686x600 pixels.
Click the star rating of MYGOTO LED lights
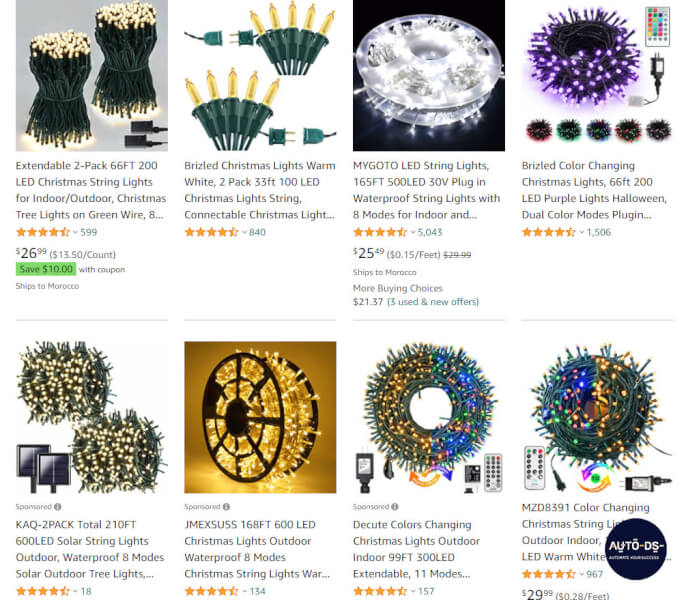tap(380, 232)
